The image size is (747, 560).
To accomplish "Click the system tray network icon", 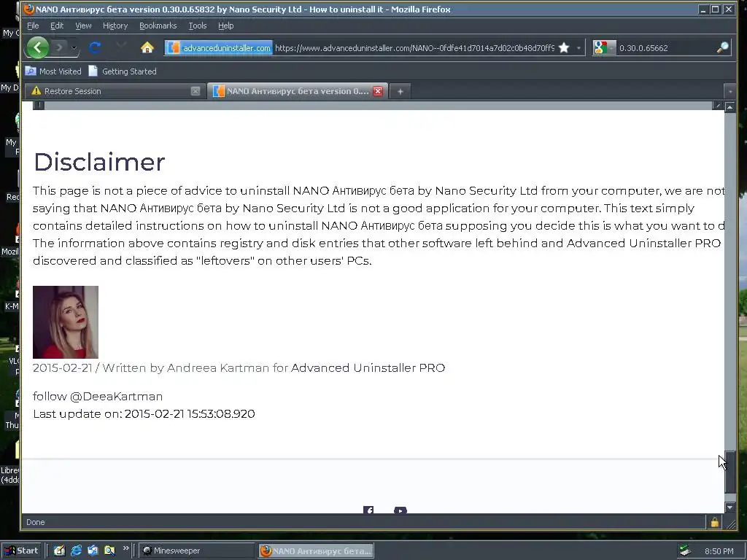I will 685,551.
